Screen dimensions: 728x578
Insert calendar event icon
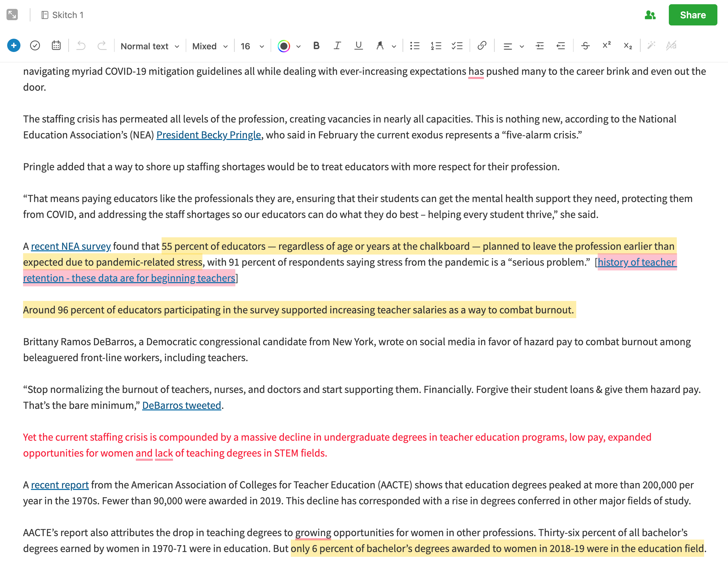[x=56, y=46]
